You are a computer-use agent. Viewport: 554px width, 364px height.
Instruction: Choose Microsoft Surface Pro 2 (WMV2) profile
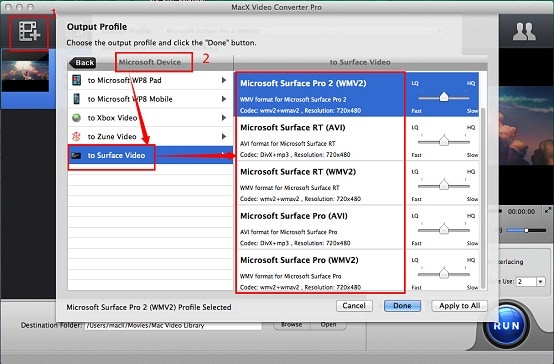click(320, 94)
